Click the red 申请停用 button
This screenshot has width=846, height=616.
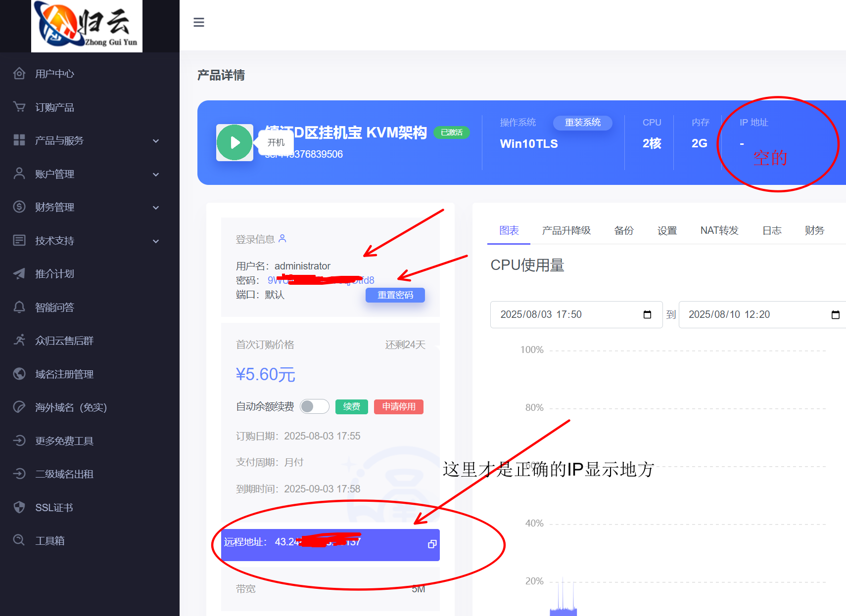pyautogui.click(x=398, y=406)
